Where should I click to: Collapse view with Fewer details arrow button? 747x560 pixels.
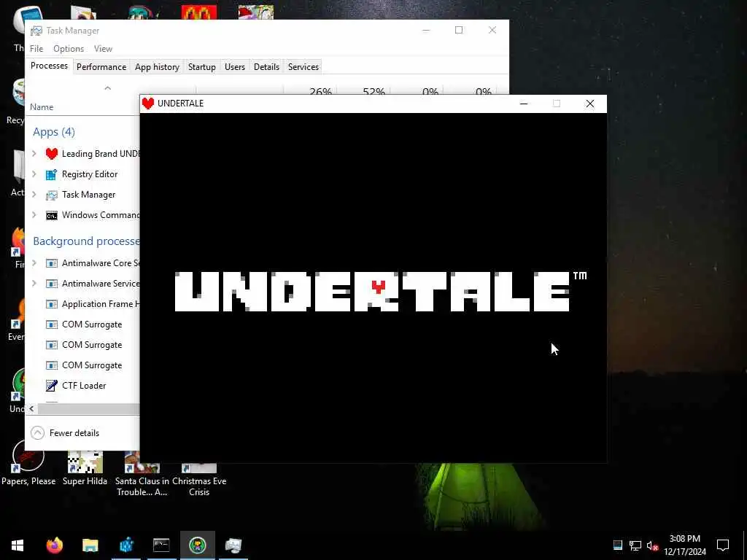38,433
